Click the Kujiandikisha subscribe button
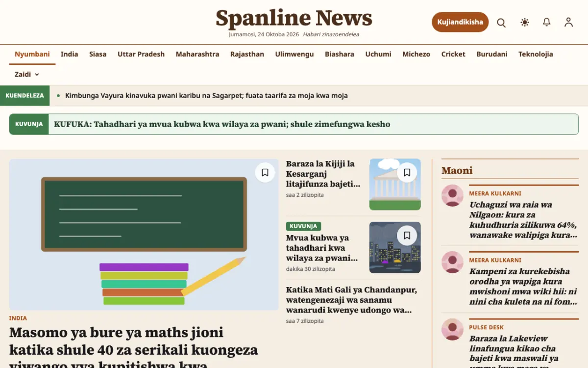Screen dimensions: 588x368 click(x=460, y=22)
